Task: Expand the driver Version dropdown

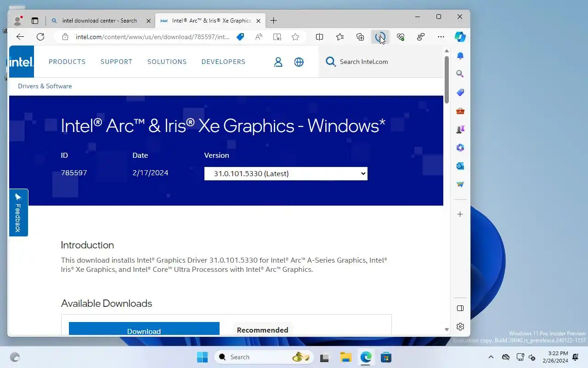Action: point(286,173)
